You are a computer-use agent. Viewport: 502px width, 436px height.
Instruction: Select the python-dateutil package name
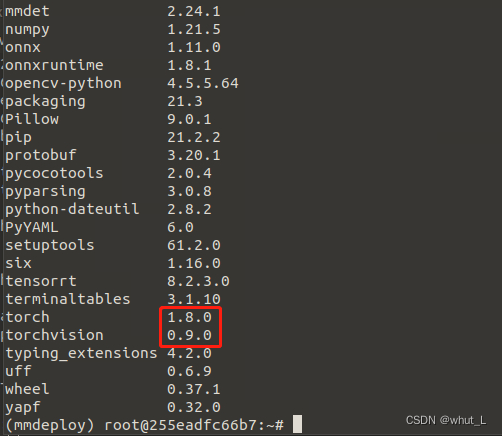(x=72, y=210)
